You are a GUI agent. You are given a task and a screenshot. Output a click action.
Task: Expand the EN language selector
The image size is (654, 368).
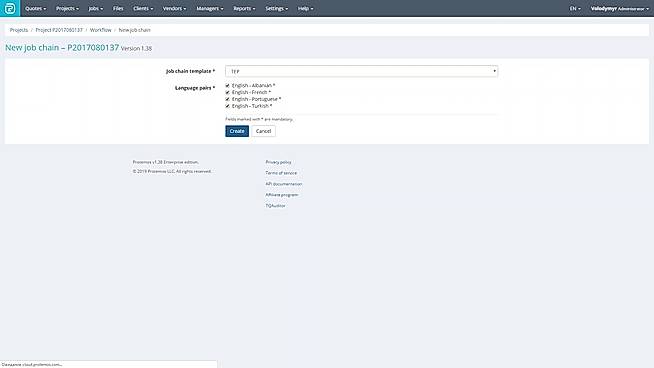tap(575, 8)
